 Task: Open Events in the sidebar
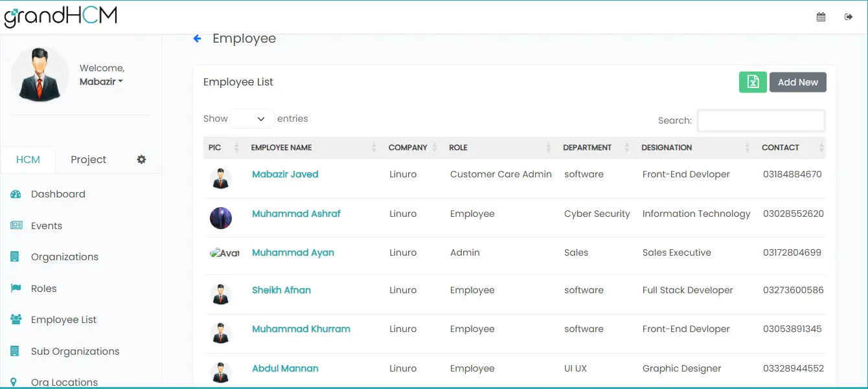(47, 226)
